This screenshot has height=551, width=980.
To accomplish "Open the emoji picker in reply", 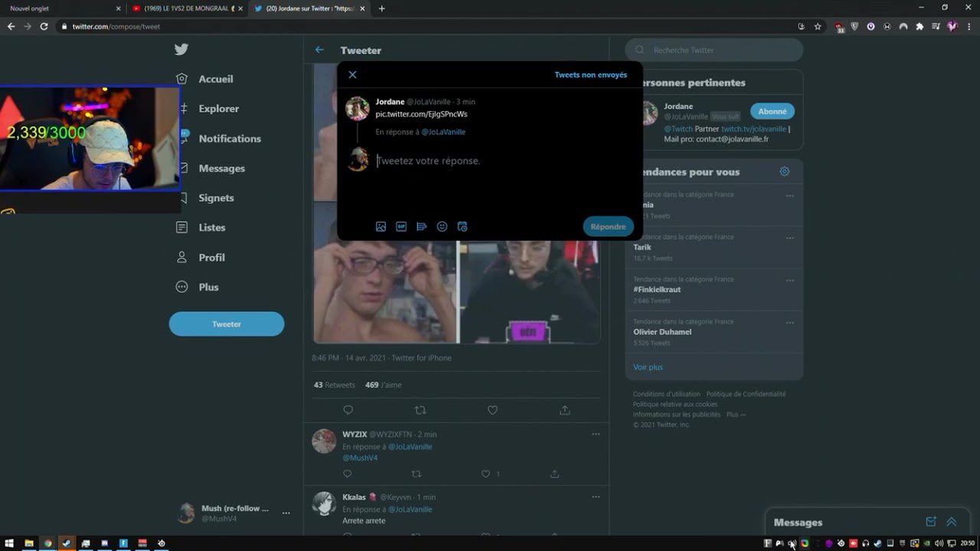I will (x=442, y=227).
